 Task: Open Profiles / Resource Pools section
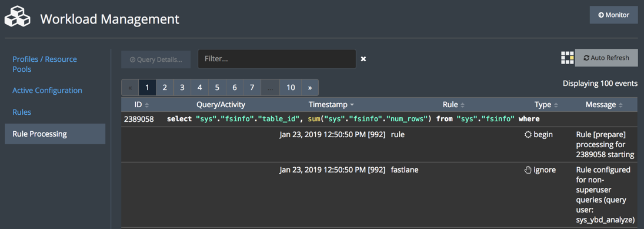(x=44, y=64)
